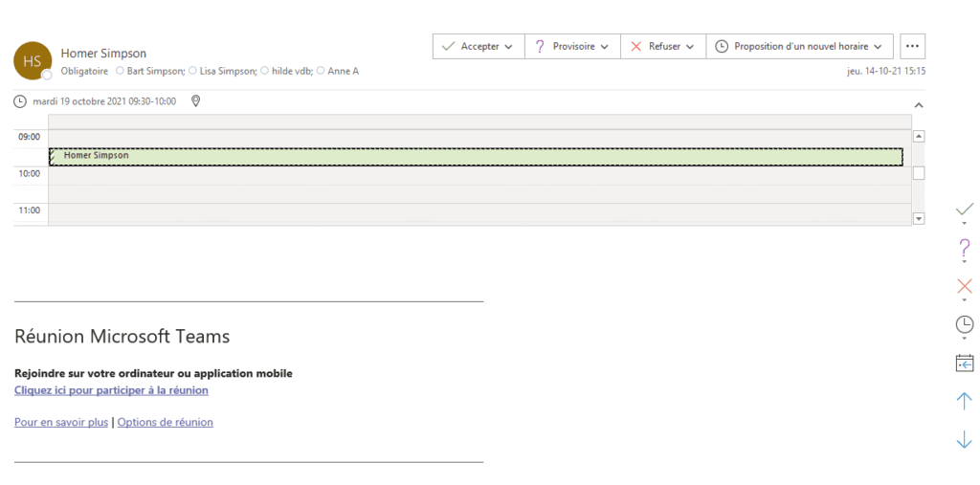Click the green Accept checkmark in the right sidebar
The height and width of the screenshot is (485, 980).
click(965, 209)
